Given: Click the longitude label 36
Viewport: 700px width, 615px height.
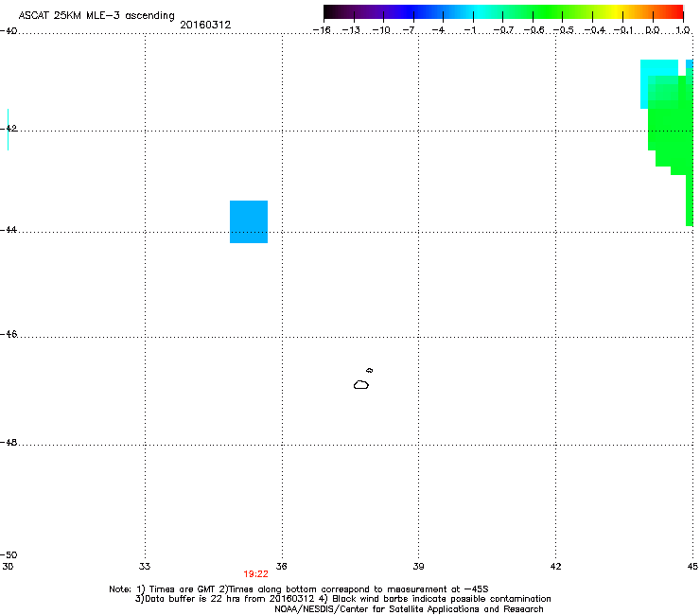Looking at the screenshot, I should pos(282,567).
